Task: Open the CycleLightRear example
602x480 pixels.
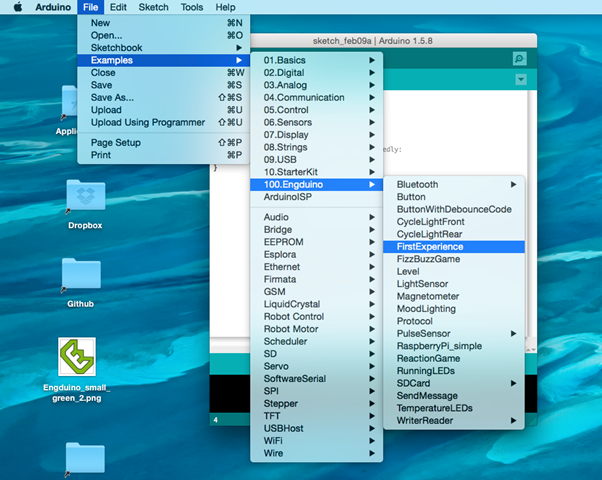Action: (x=454, y=234)
